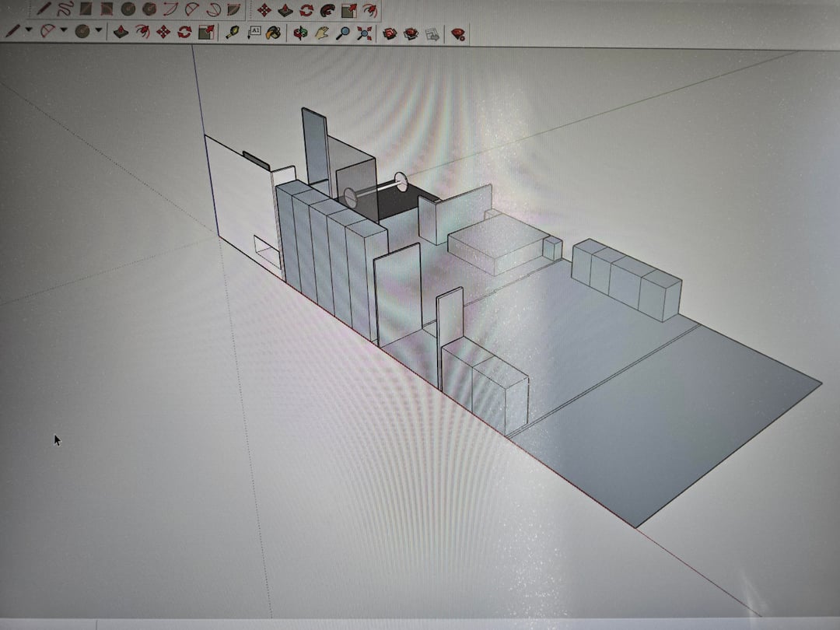The height and width of the screenshot is (630, 840).
Task: Open the Extension Warehouse
Action: (x=411, y=33)
